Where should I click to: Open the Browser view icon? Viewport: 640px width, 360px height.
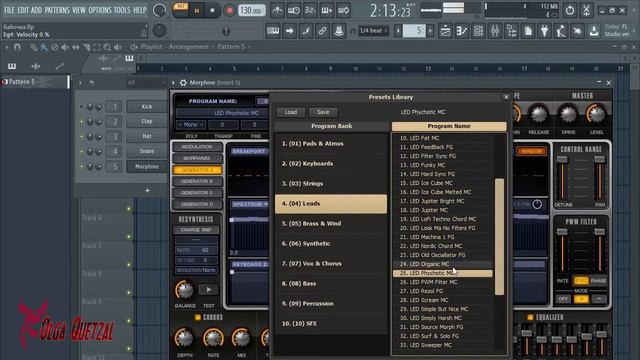coord(511,31)
